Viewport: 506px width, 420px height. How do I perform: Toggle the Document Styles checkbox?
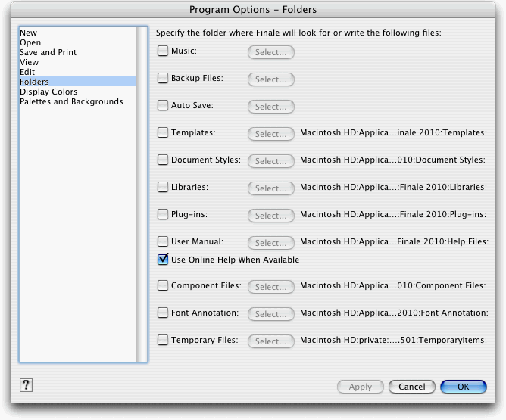[163, 160]
